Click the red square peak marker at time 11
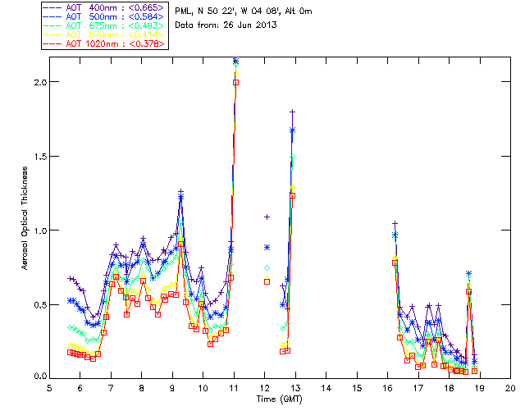 (x=235, y=82)
